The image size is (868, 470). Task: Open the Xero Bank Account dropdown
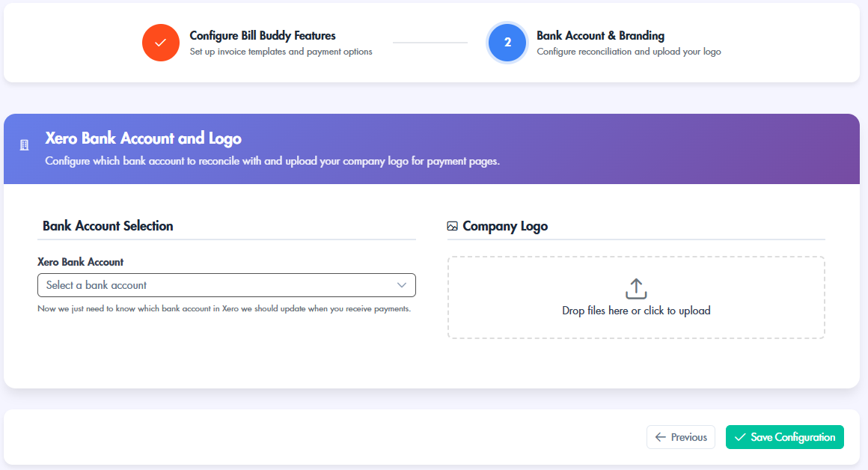(x=227, y=285)
